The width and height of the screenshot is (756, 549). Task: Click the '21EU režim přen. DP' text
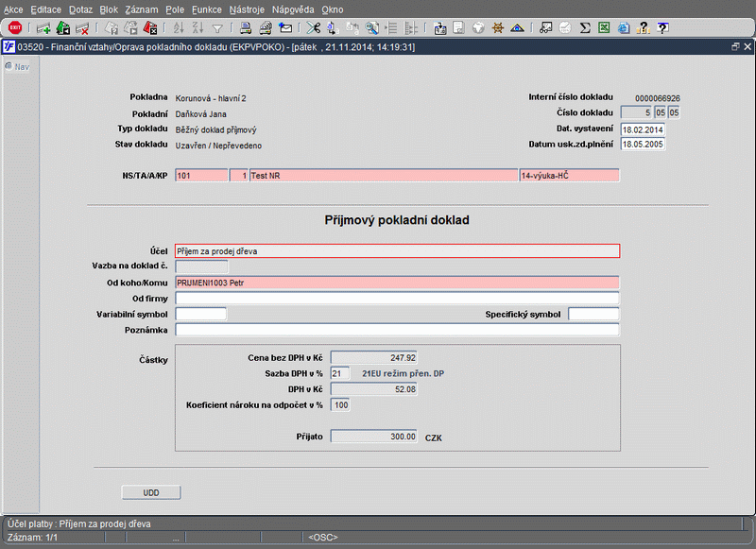click(404, 373)
